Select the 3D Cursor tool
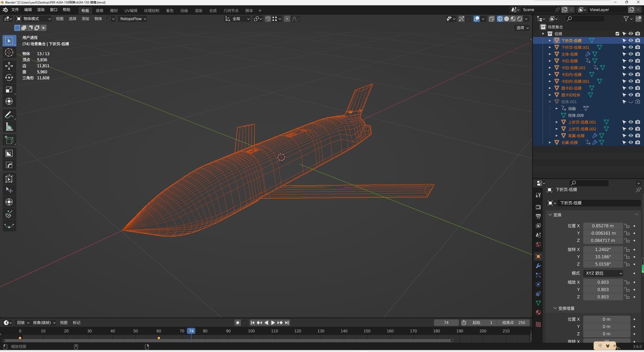 click(9, 52)
